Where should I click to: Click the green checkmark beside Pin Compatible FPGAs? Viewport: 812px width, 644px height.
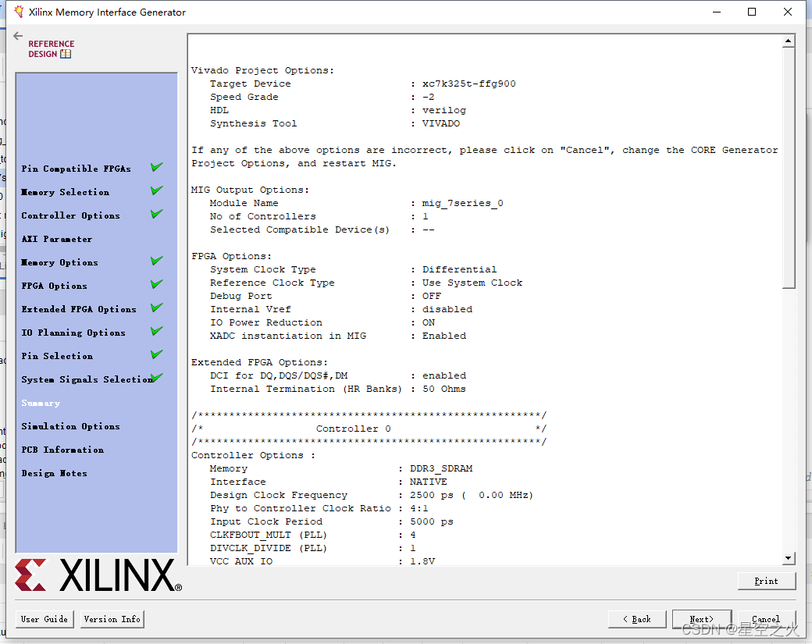point(157,167)
